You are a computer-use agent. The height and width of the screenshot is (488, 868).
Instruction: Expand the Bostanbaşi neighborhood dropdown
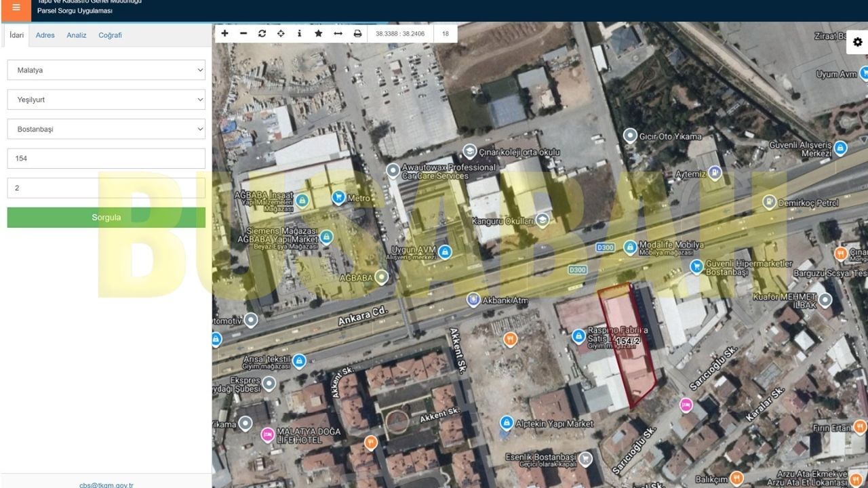pyautogui.click(x=106, y=129)
